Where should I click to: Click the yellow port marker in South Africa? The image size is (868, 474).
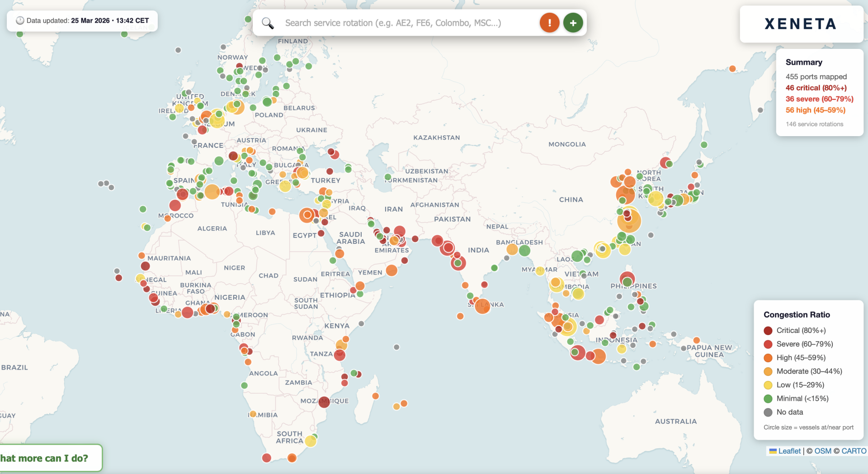[311, 441]
